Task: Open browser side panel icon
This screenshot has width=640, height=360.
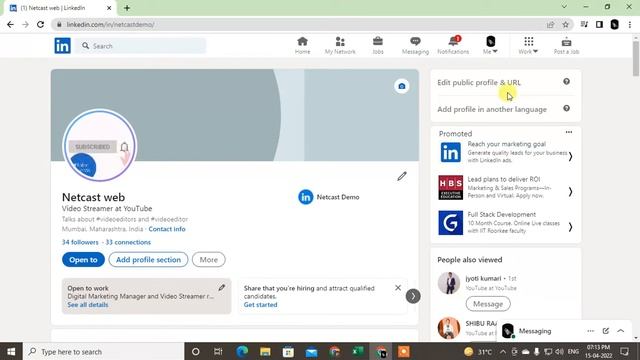Action: click(599, 24)
